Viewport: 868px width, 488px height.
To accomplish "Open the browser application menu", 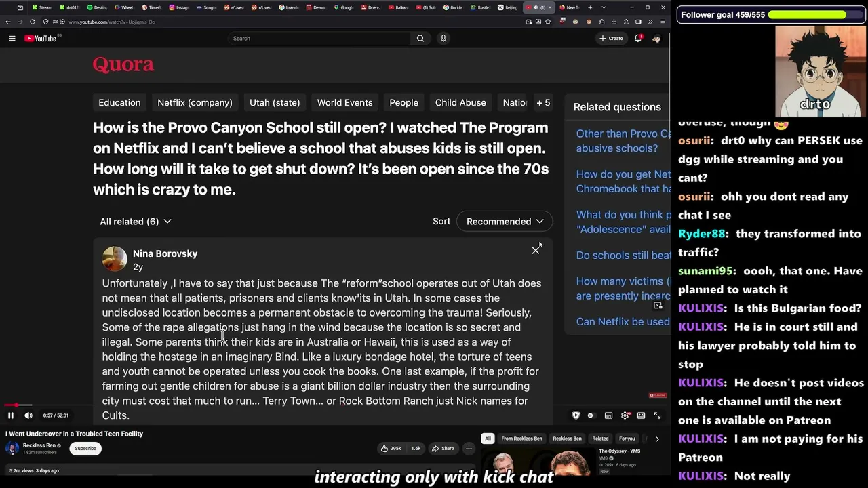I will click(x=663, y=22).
